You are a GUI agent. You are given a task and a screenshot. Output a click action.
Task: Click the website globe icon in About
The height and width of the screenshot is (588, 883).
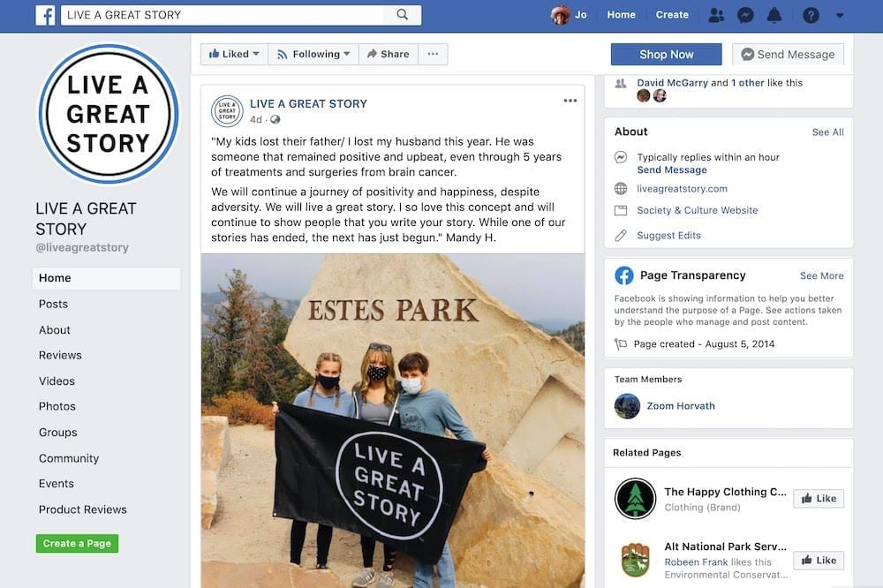tap(621, 189)
